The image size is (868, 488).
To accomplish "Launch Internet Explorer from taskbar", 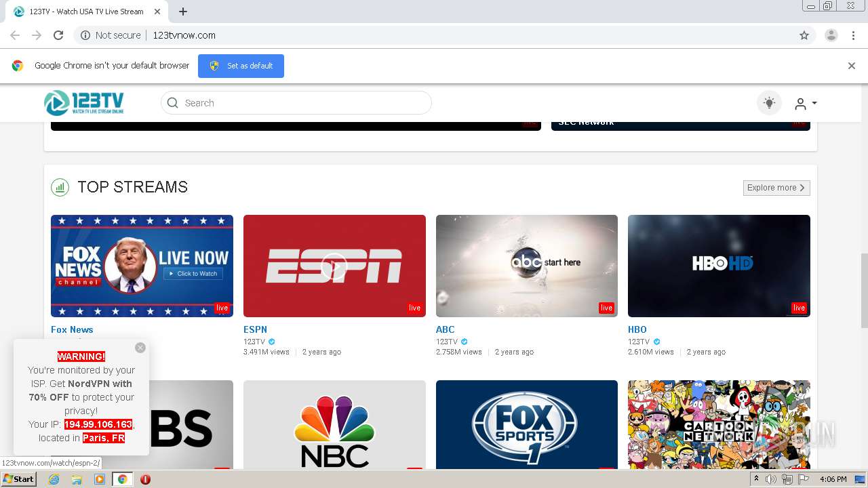I will coord(54,479).
